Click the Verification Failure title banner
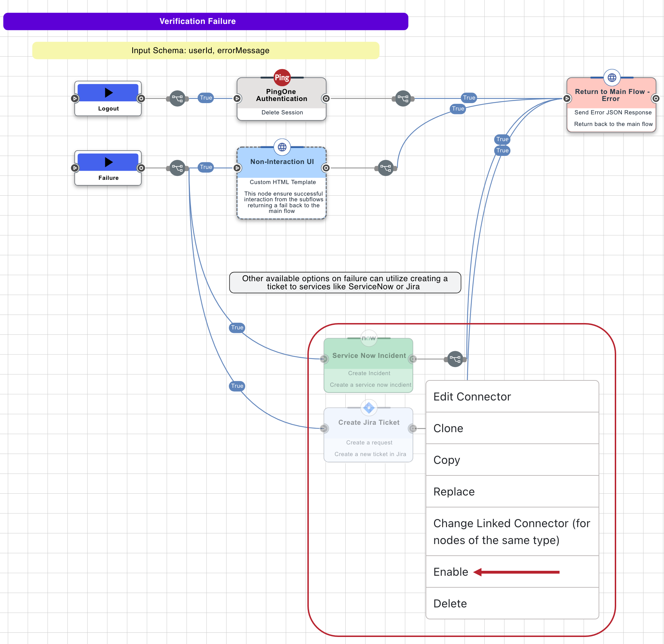Image resolution: width=664 pixels, height=644 pixels. click(x=197, y=21)
